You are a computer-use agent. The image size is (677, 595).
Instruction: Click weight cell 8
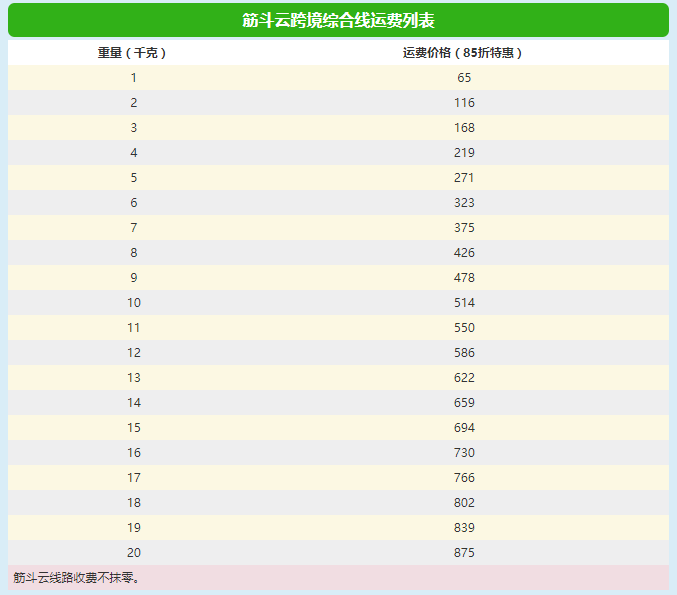click(134, 253)
